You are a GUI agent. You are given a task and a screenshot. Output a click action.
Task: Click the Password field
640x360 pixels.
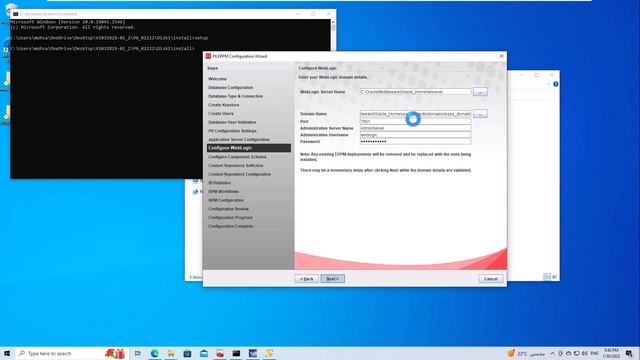pos(415,141)
